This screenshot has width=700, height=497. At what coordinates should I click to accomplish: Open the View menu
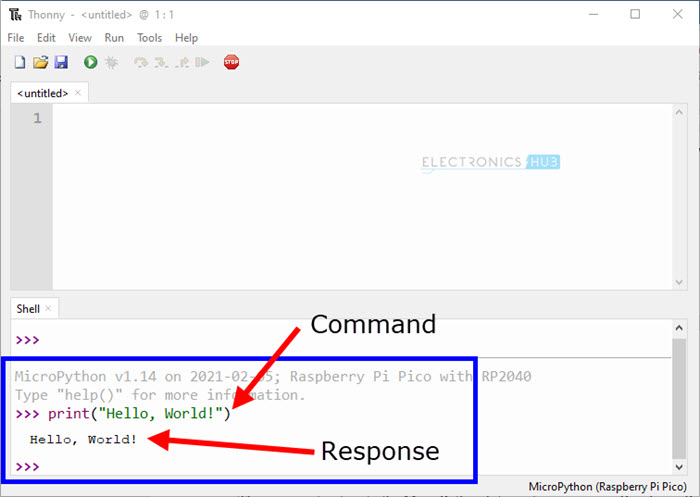(80, 38)
